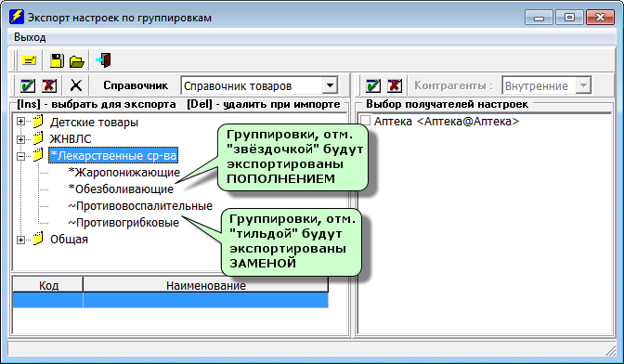Select the Общая group

[x=69, y=239]
